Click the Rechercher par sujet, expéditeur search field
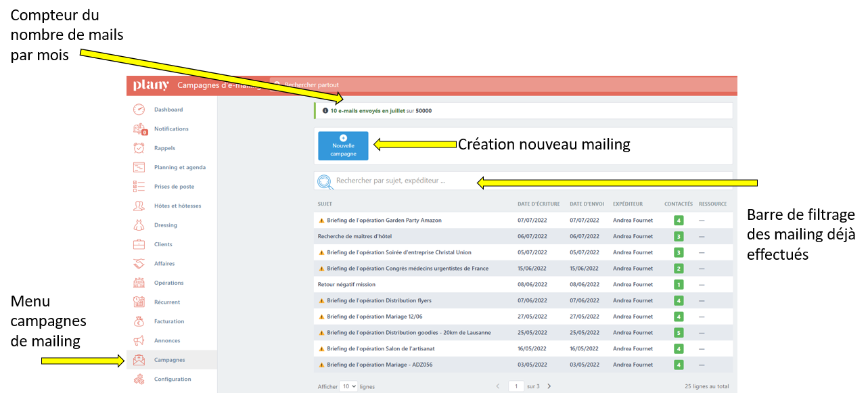Viewport: 868px width, 414px height. (521, 181)
